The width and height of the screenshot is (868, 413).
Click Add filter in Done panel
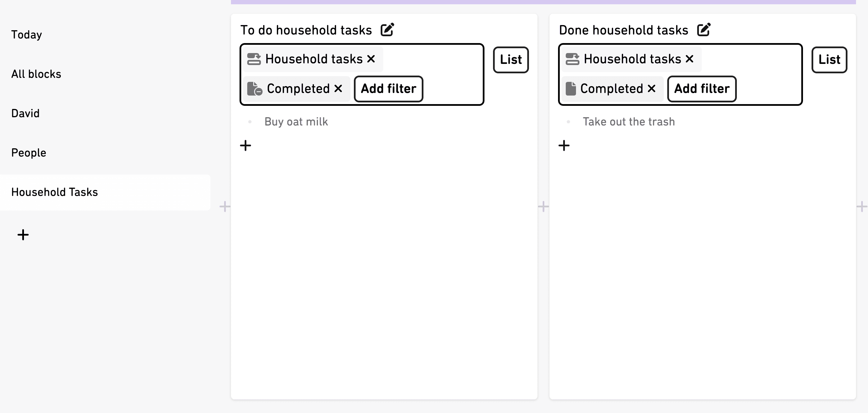tap(702, 89)
